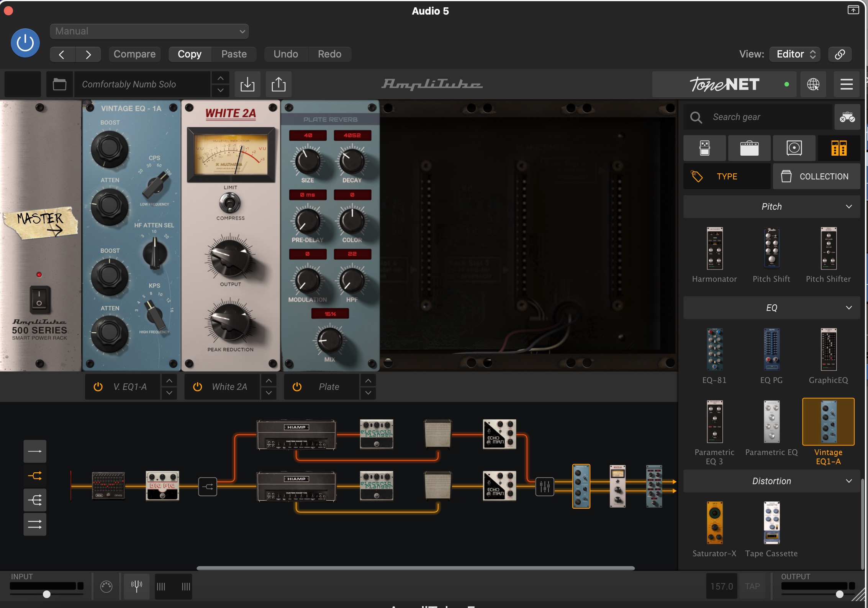This screenshot has height=608, width=868.
Task: Flip the White 2A Limit/Compress switch
Action: tap(230, 203)
